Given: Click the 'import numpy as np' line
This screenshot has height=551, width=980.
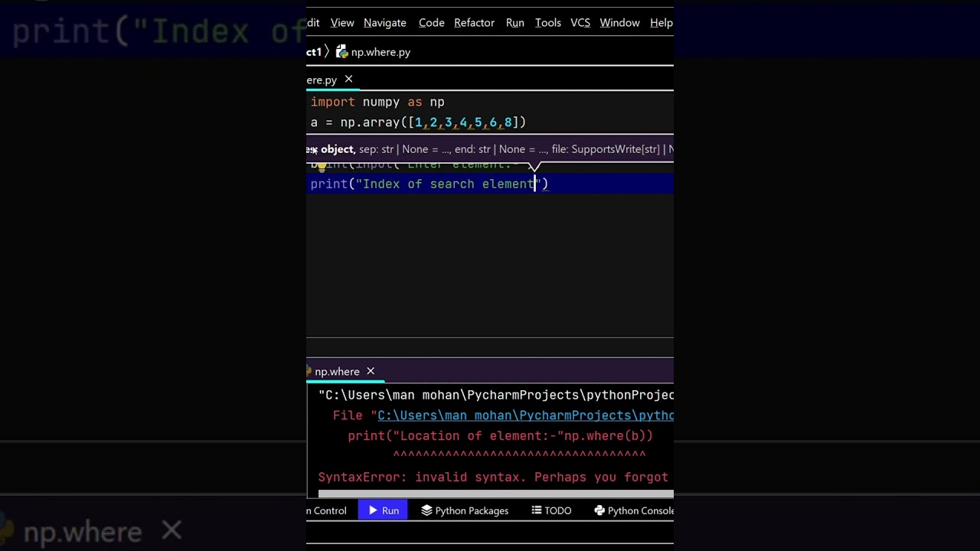Looking at the screenshot, I should click(377, 102).
